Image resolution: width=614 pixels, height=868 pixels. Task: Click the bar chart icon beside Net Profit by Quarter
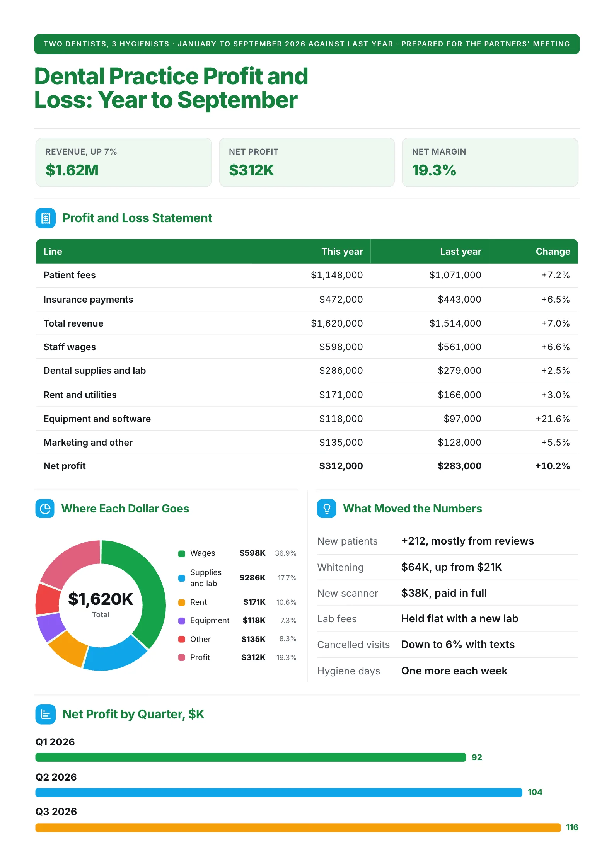click(46, 714)
